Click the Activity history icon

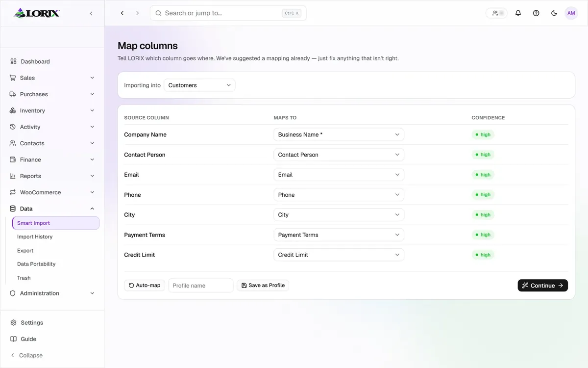tap(13, 127)
